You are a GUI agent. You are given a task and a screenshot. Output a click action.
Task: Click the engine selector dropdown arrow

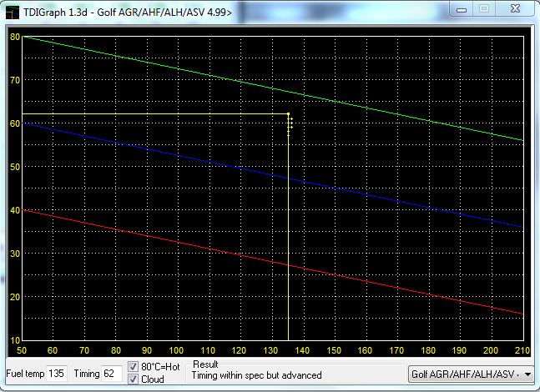tap(527, 374)
